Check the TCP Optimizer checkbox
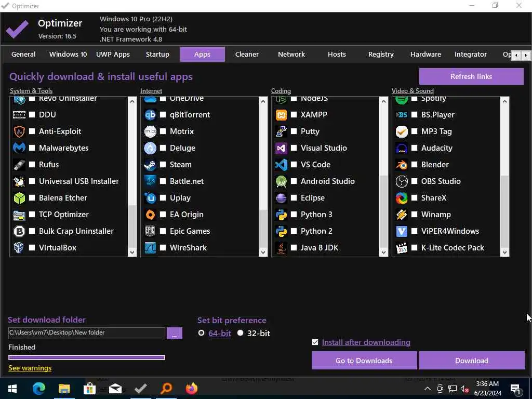The height and width of the screenshot is (399, 532). tap(32, 215)
